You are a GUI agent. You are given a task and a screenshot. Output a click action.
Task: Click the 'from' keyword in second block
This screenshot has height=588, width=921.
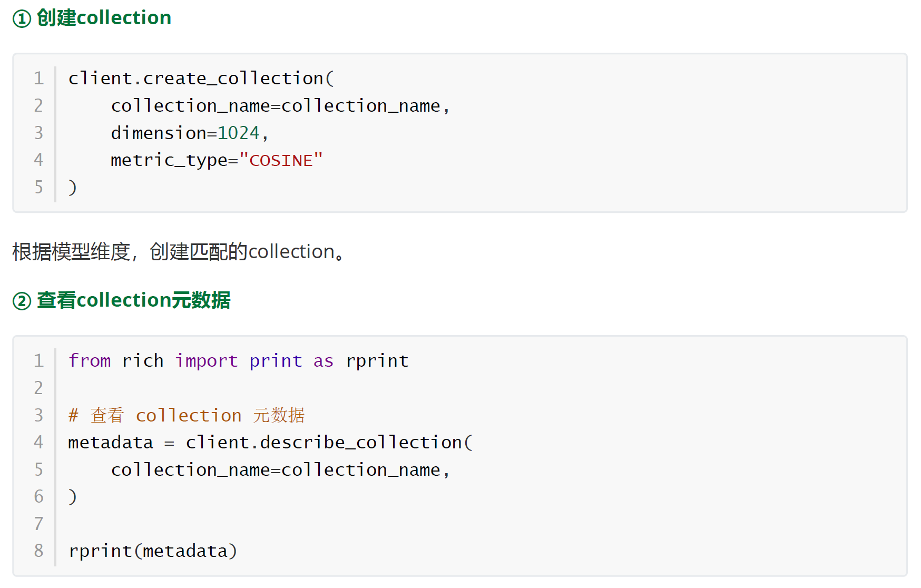point(90,361)
